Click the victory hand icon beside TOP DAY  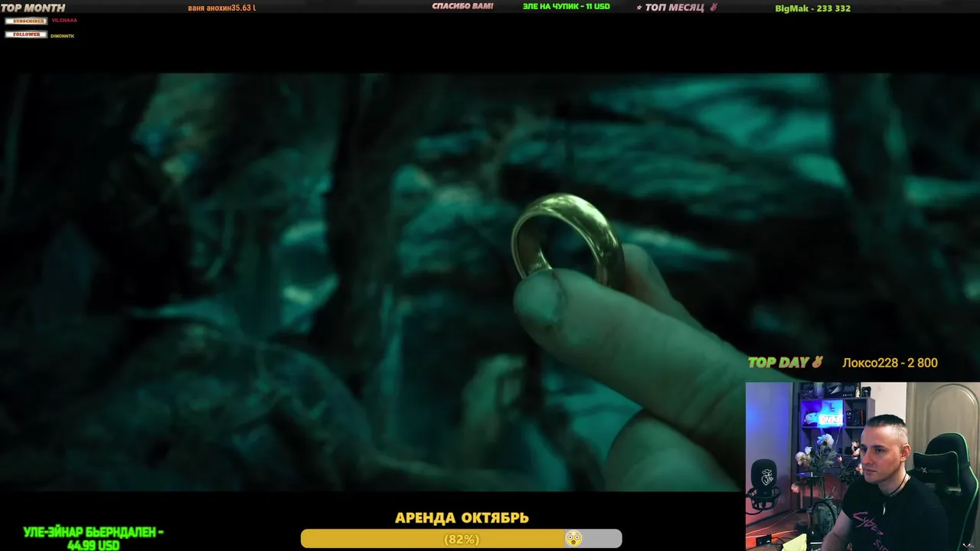pos(818,362)
